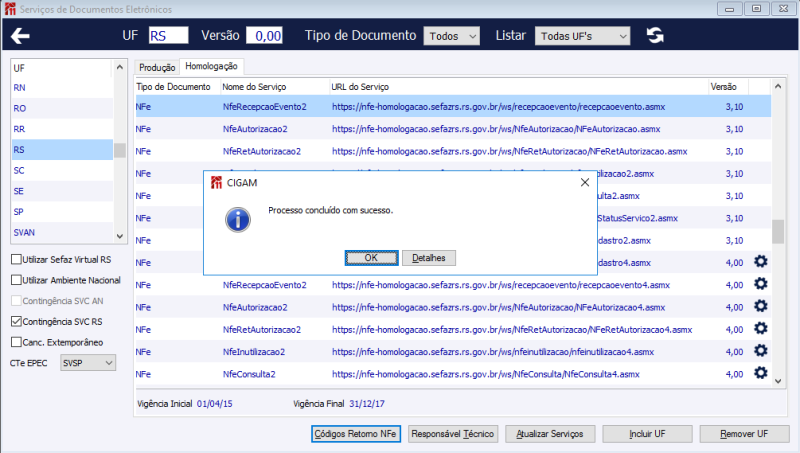The width and height of the screenshot is (800, 453).
Task: Click the NfeConsulta4.asmx URL
Action: (x=486, y=374)
